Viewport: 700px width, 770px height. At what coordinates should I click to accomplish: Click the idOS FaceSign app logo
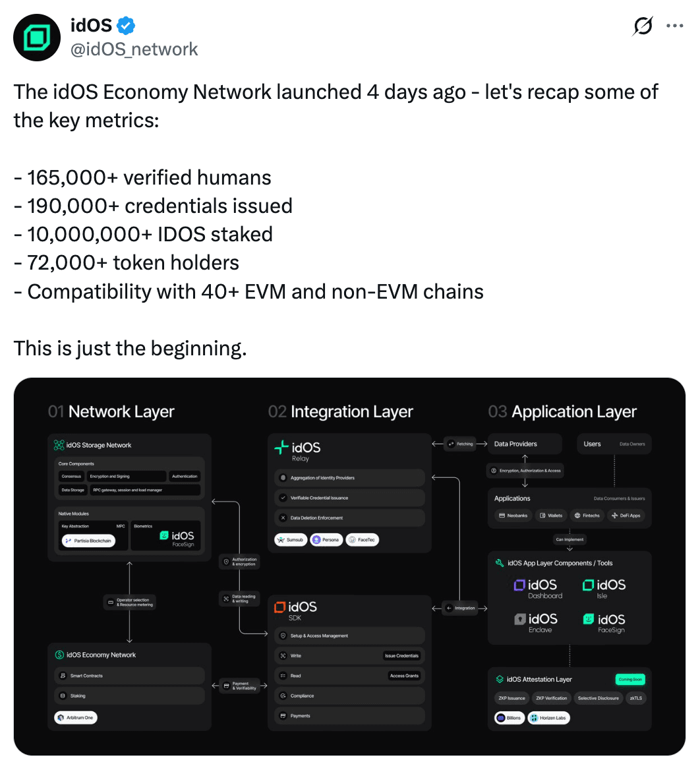click(x=604, y=622)
